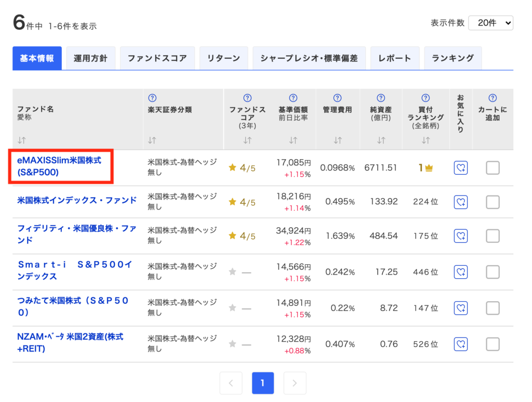
Task: Click the gold crown ranking icon
Action: (x=429, y=168)
